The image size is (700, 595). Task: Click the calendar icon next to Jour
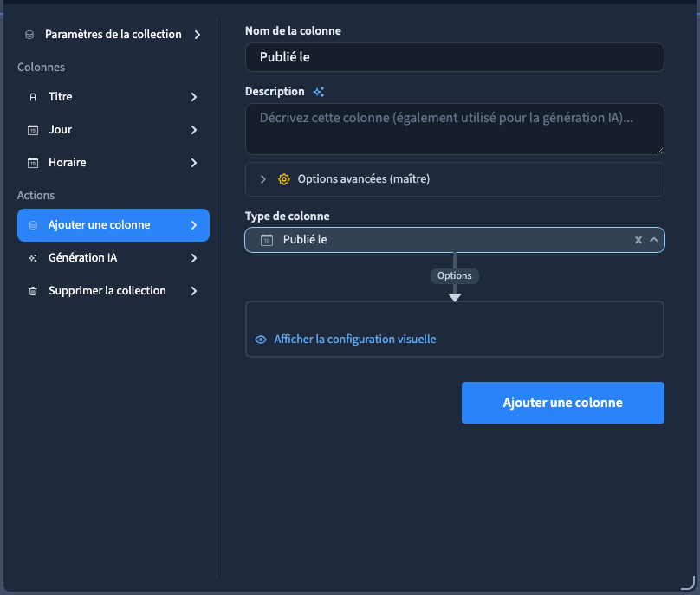click(x=33, y=130)
